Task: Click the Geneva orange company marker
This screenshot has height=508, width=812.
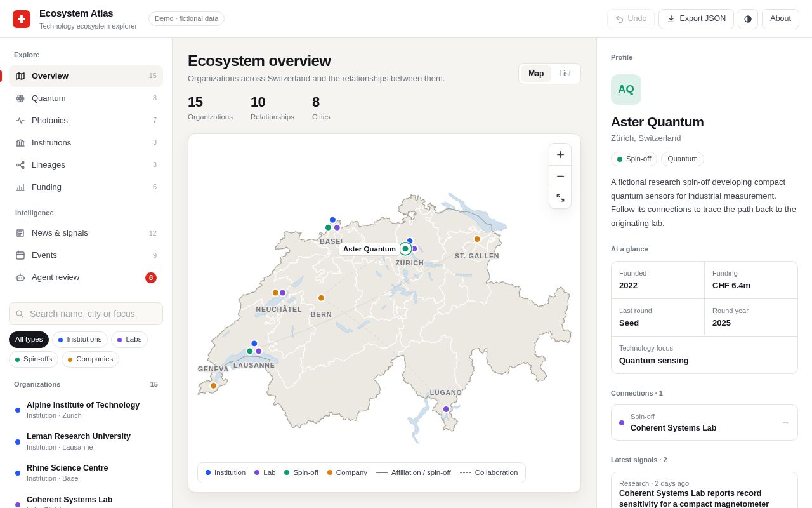Action: pyautogui.click(x=213, y=385)
